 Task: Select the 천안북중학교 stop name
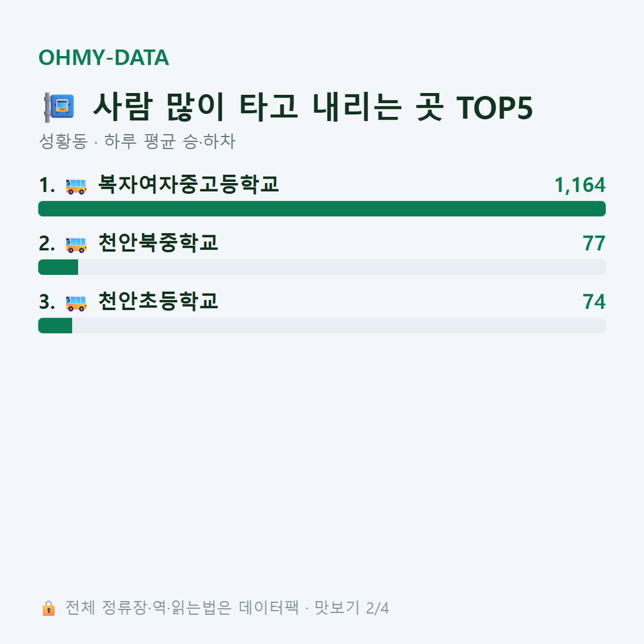point(158,242)
